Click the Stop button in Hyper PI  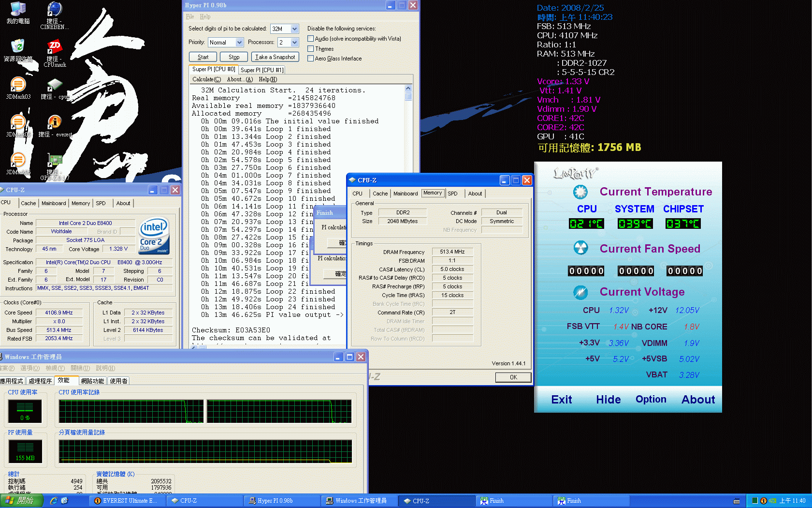coord(234,57)
